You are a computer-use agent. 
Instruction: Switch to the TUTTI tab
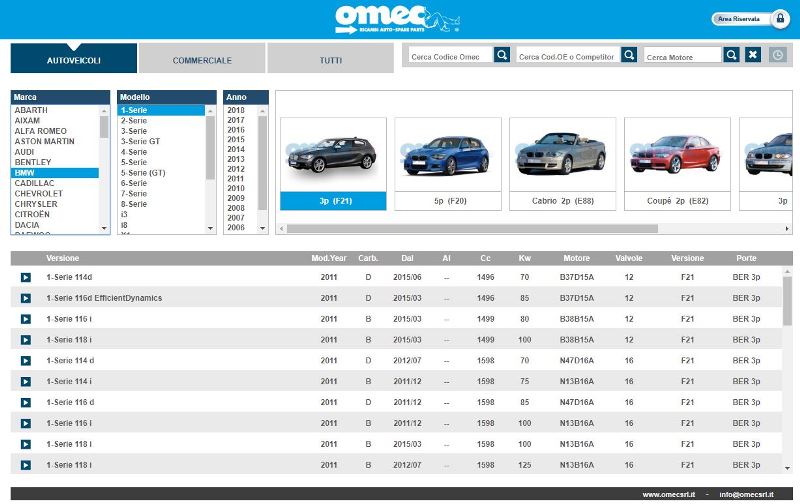(x=331, y=58)
